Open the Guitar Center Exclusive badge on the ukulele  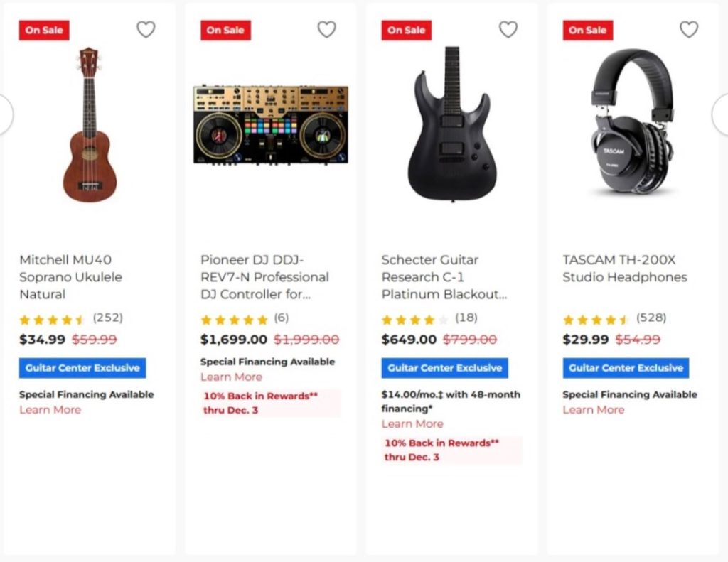pos(82,367)
